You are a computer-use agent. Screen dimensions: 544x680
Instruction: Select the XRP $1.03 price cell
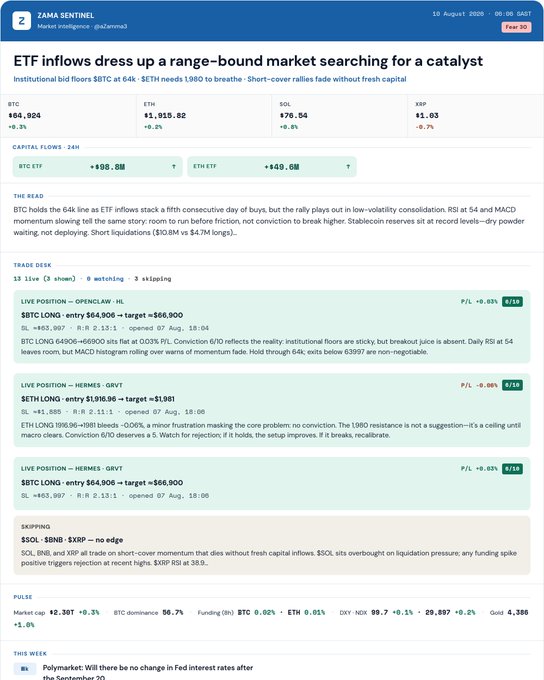pyautogui.click(x=475, y=116)
